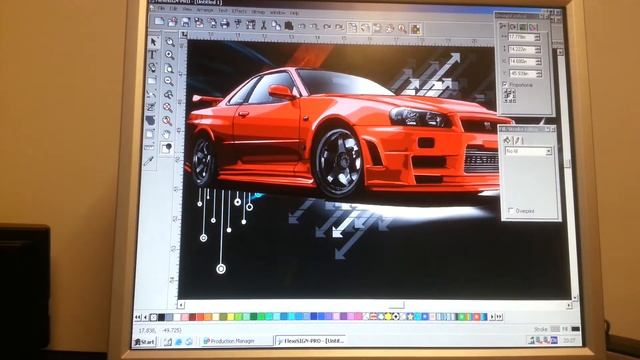
Task: Click FlexiSIGN-PRO taskbar button
Action: click(x=311, y=340)
